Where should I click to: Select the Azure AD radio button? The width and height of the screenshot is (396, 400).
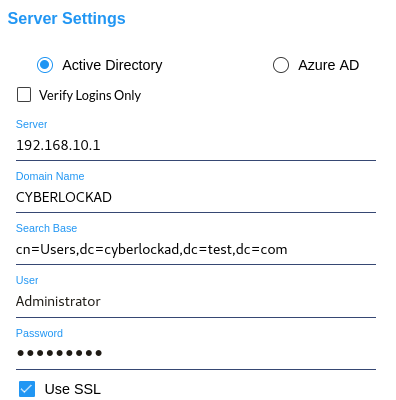click(x=281, y=65)
